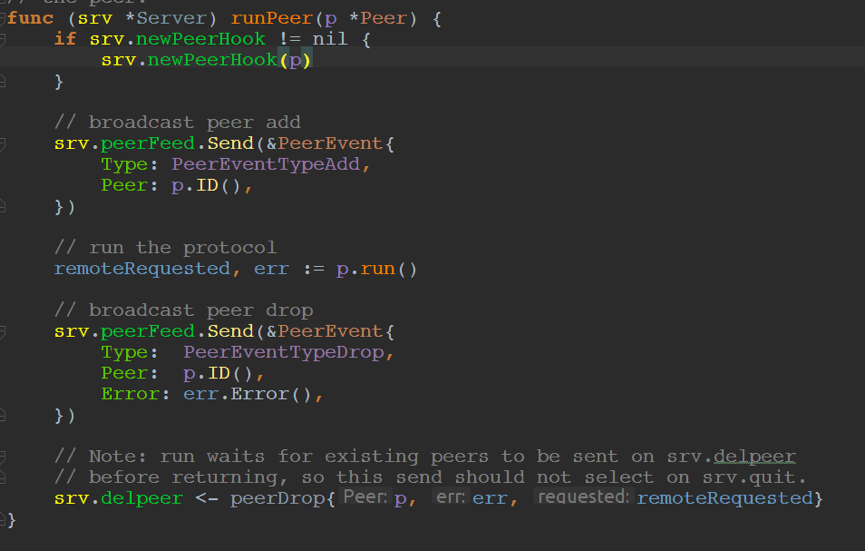This screenshot has width=865, height=551.
Task: Collapse the PeerEventTypeAdd Send call via its fold marker
Action: [2, 144]
